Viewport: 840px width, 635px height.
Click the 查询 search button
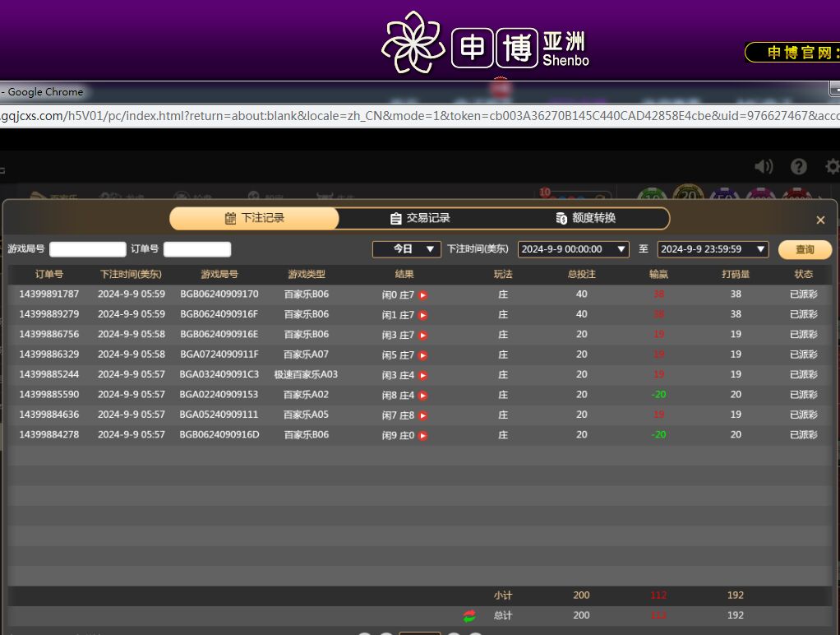point(805,250)
